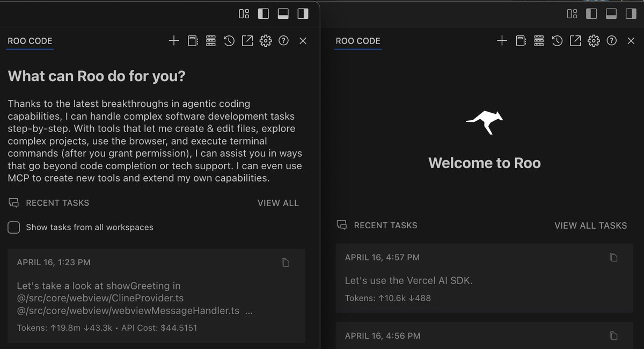Screen dimensions: 644x349
Task: Open MCP servers icon in left panel
Action: coord(210,41)
